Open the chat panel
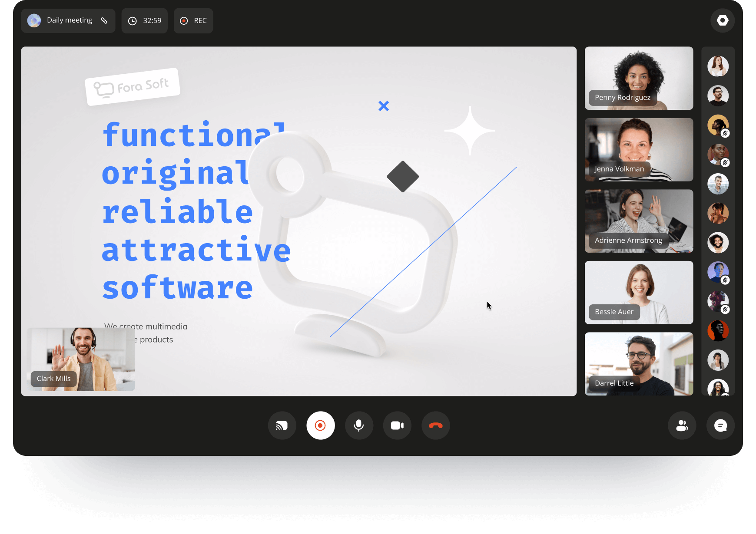 coord(720,425)
